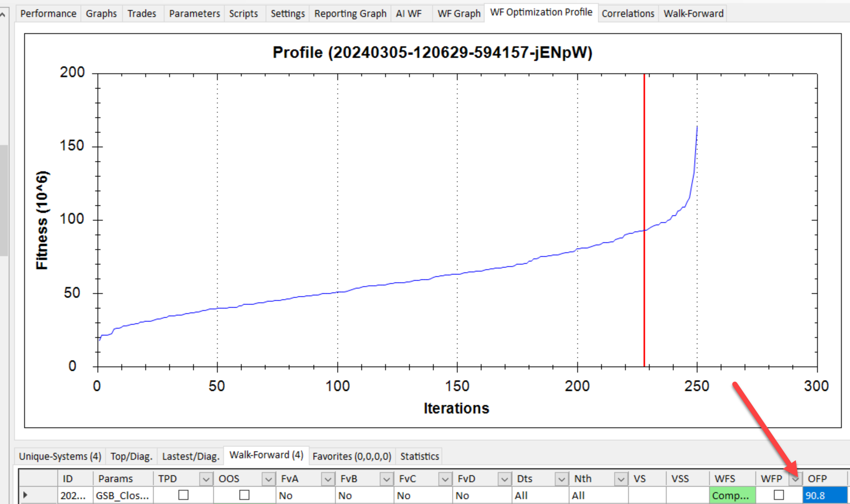Open the Nth column filter dropdown
Viewport: 850px width, 504px height.
click(621, 479)
